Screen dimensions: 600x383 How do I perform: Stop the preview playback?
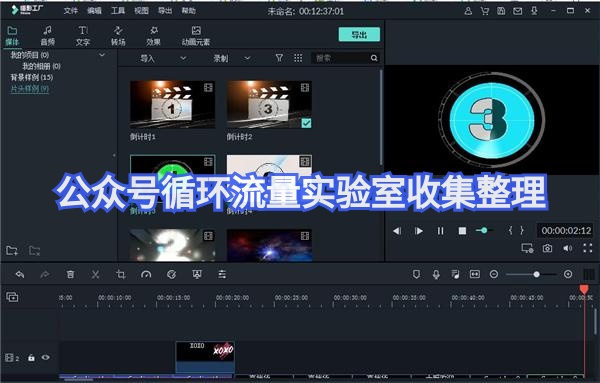tap(462, 231)
